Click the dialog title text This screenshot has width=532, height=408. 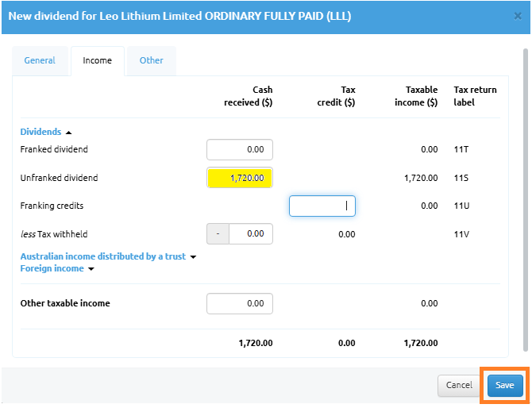179,17
